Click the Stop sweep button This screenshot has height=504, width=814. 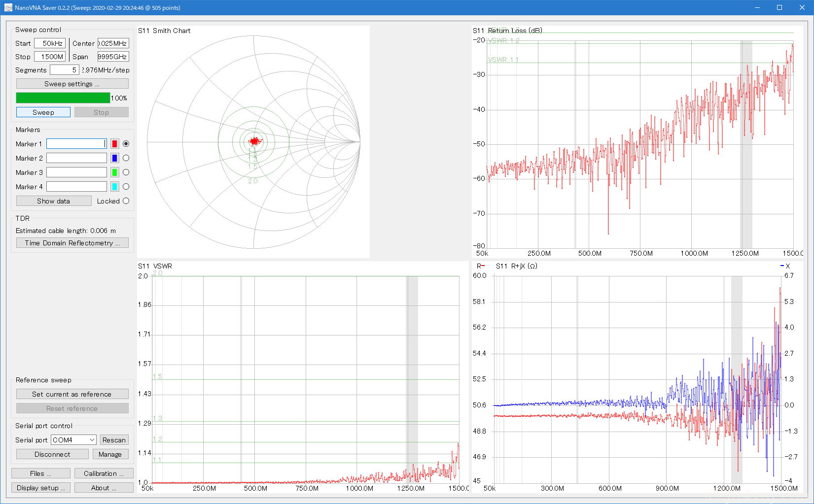tap(102, 112)
